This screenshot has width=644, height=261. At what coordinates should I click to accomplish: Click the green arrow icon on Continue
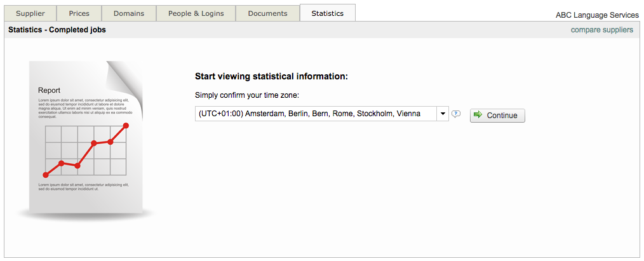pyautogui.click(x=478, y=115)
